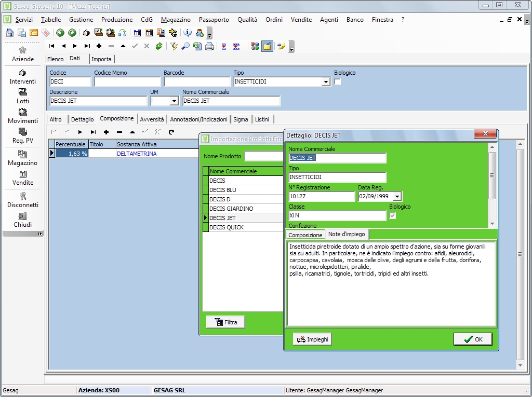
Task: Click DELTAMETRINA in composition grid
Action: [137, 154]
